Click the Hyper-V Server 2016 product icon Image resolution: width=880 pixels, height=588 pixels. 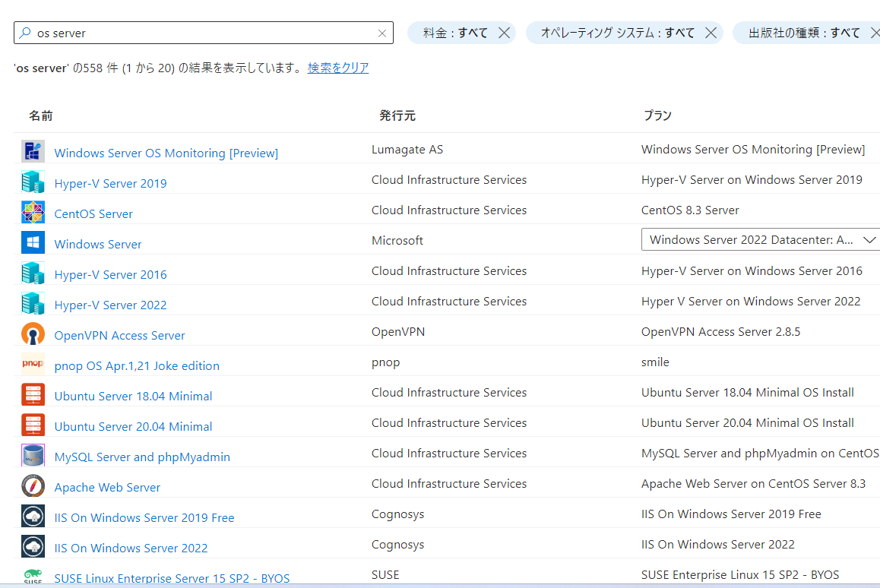pos(33,273)
